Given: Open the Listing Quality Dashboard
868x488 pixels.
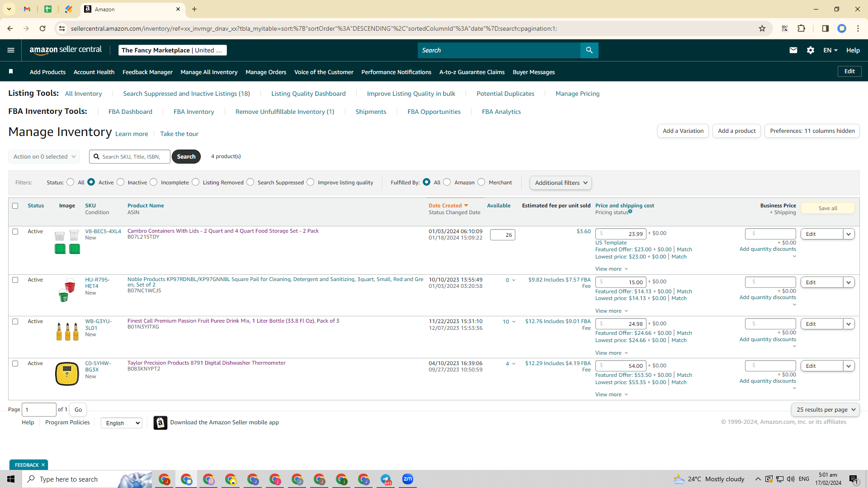Looking at the screenshot, I should point(308,94).
